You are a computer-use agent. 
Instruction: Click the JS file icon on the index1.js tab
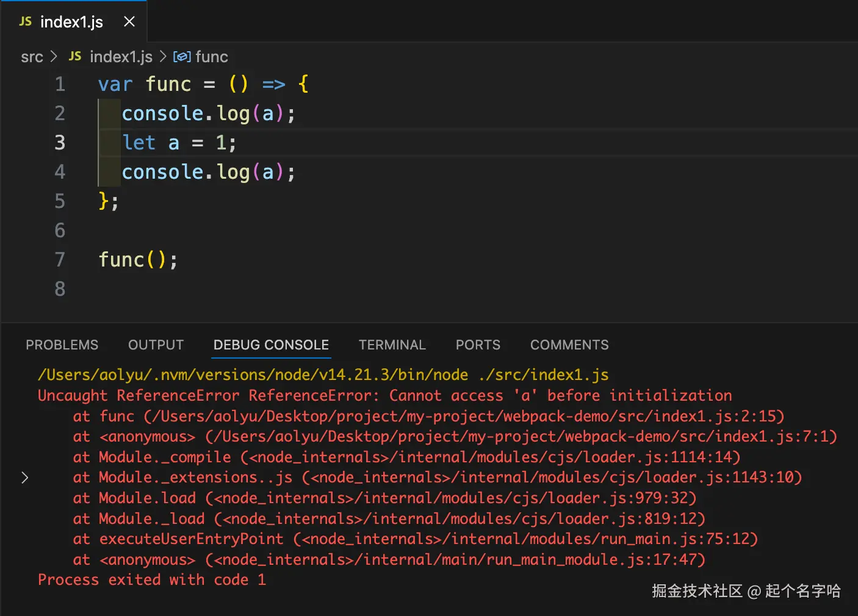25,21
